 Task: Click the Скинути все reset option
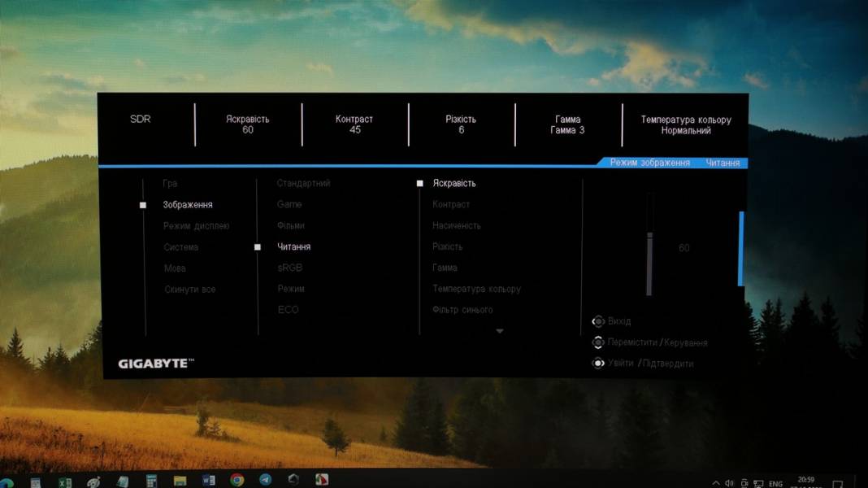(190, 290)
